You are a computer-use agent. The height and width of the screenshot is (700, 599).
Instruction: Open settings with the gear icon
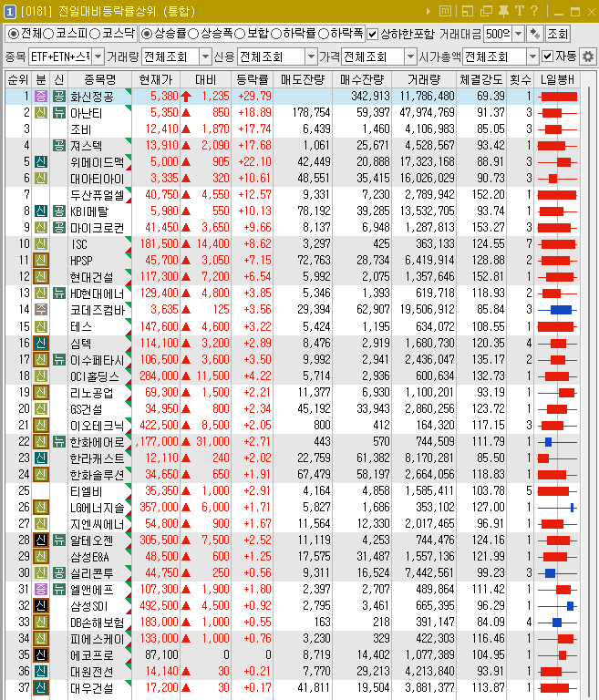coord(587,57)
